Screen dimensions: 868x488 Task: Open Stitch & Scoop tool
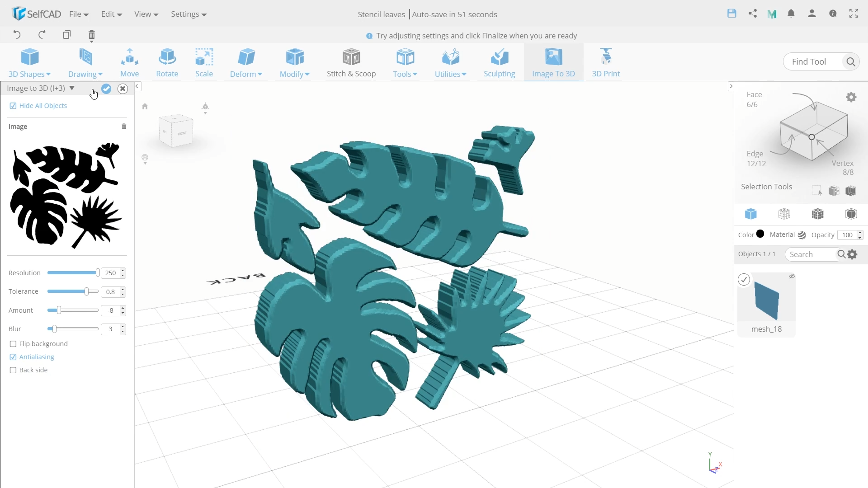coord(351,62)
